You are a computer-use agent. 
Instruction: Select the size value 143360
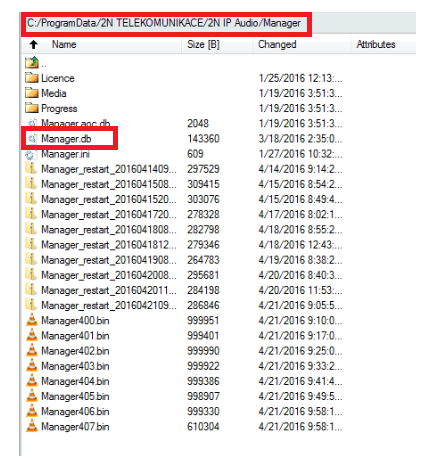coord(203,138)
